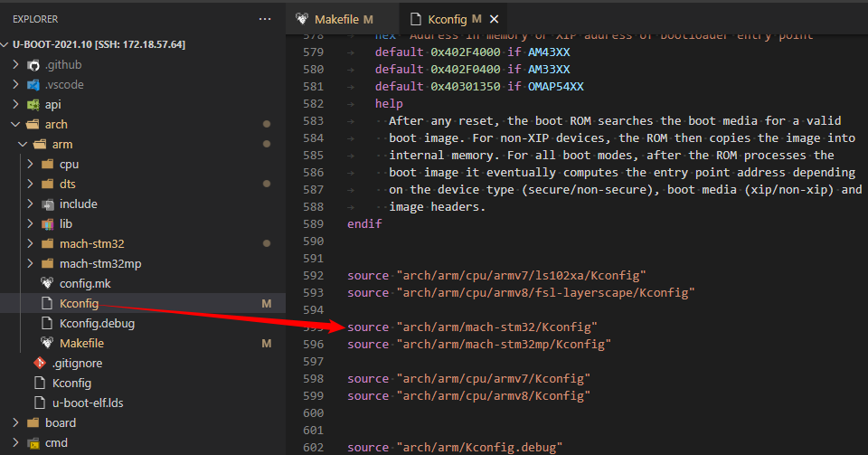Click the M status badge beside arm Kconfig
This screenshot has width=868, height=455.
pyautogui.click(x=266, y=304)
